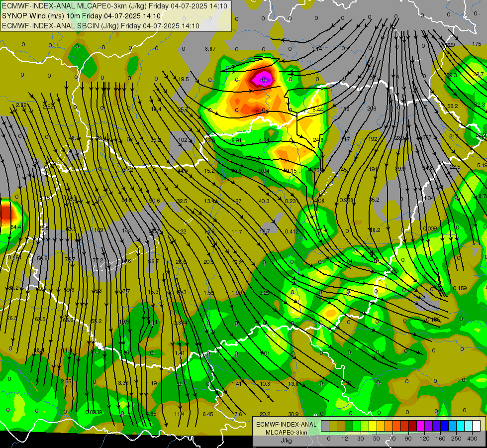The image size is (487, 448).
Task: Click the '59.3' map value
Action: click(452, 75)
